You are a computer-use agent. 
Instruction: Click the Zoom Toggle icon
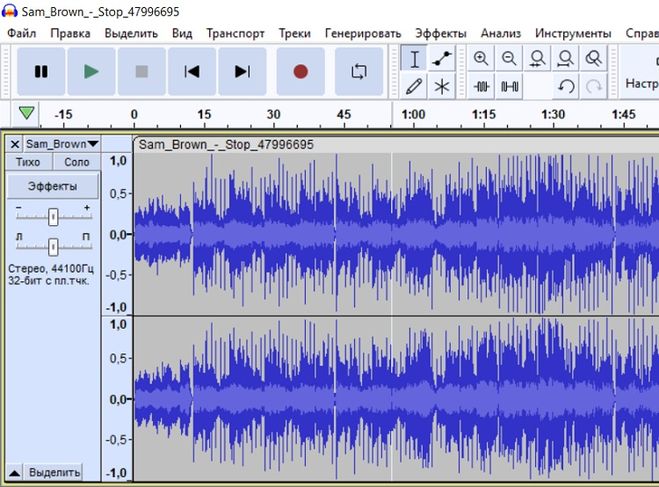click(593, 58)
